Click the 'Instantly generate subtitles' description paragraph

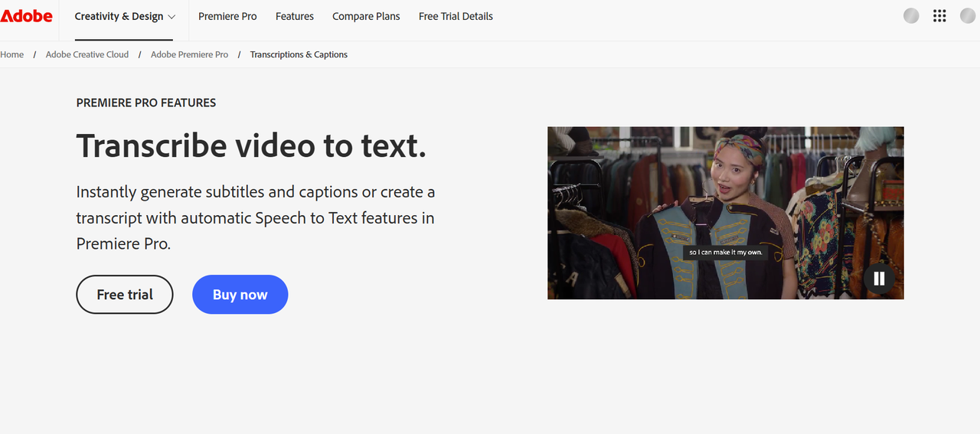256,218
